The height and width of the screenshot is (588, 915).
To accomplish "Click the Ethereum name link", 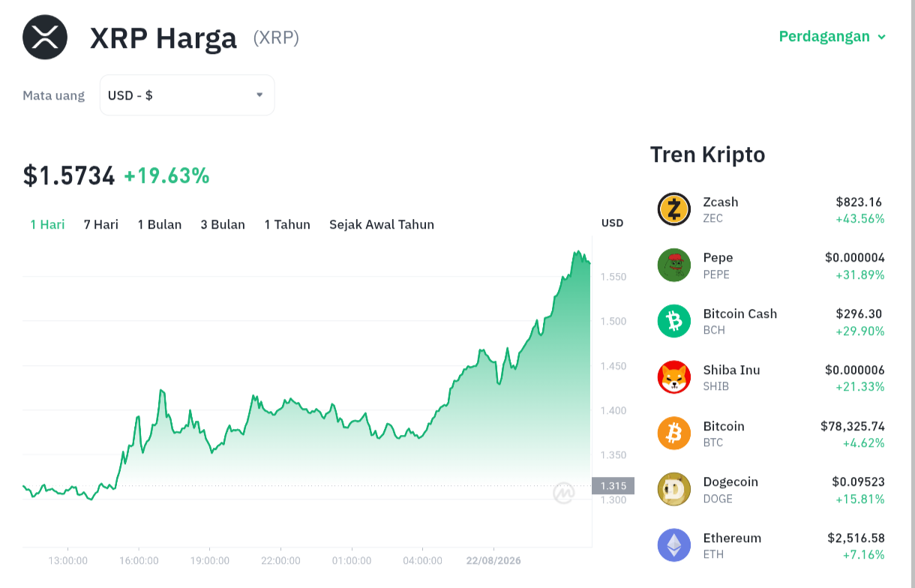I will (732, 538).
